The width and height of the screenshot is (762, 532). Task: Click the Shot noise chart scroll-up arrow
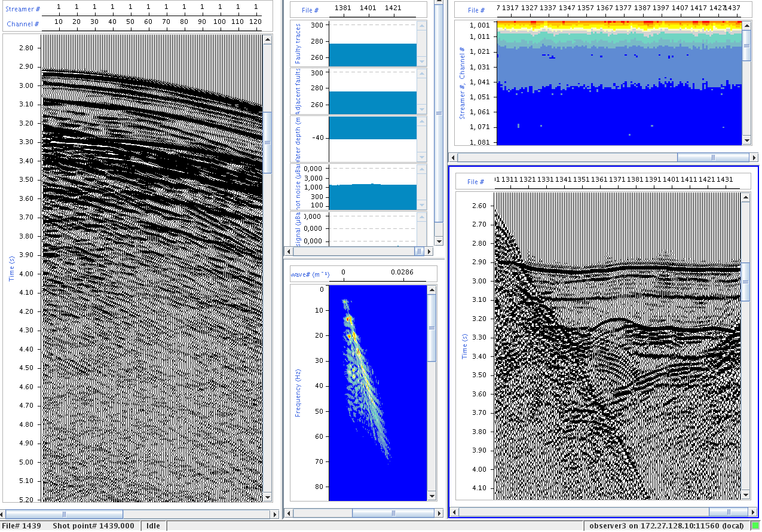point(423,169)
